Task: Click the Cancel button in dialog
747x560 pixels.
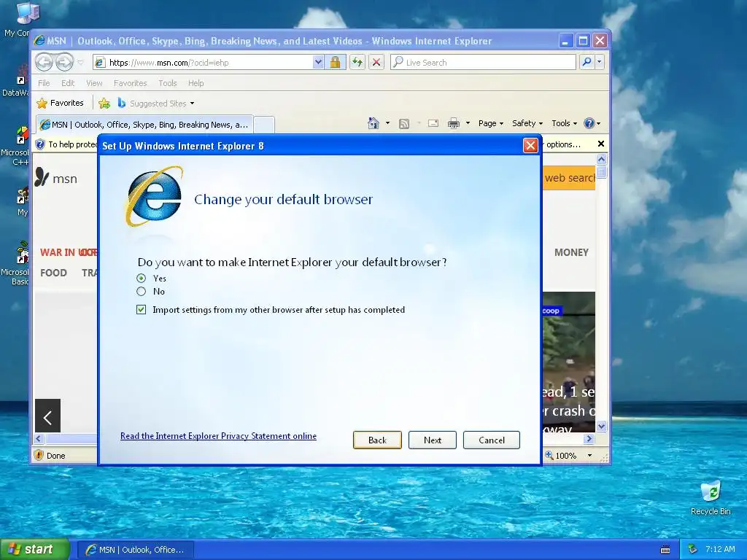Action: pyautogui.click(x=491, y=440)
